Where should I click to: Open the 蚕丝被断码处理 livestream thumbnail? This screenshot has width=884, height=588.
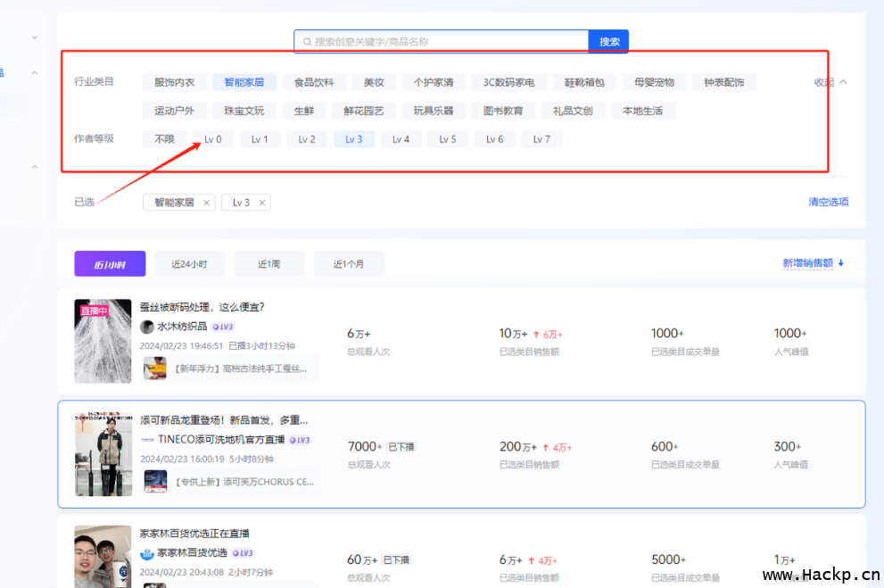coord(103,341)
